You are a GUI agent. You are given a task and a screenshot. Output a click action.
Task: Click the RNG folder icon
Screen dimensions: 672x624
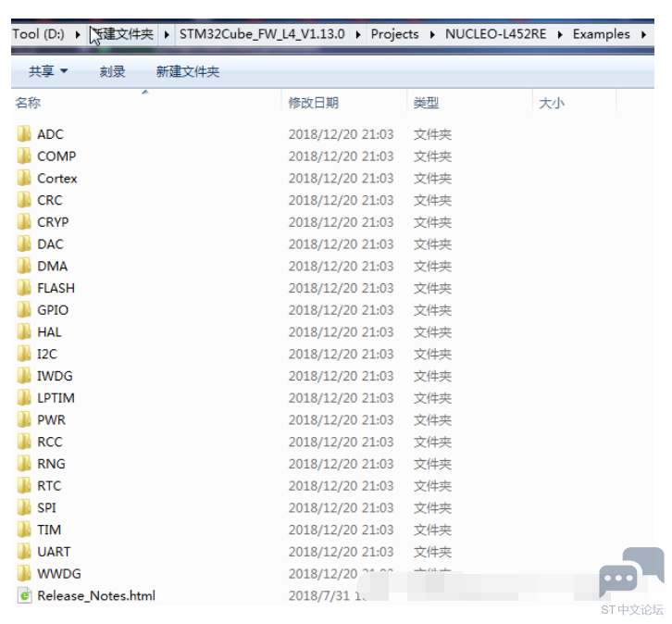point(24,463)
